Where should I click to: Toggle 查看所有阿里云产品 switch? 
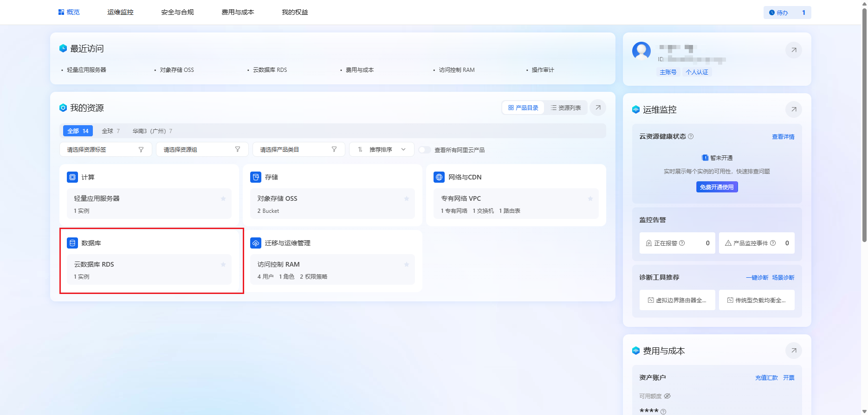coord(424,150)
